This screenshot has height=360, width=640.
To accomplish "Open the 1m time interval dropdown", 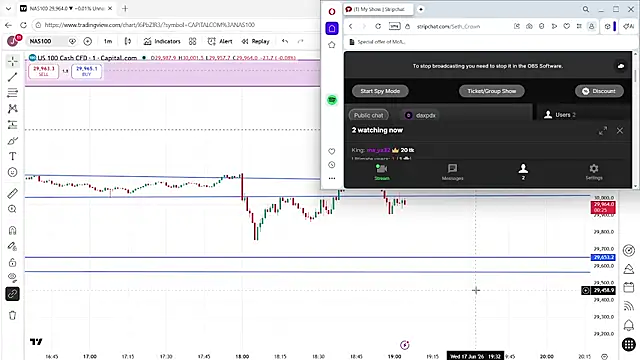I will [108, 41].
